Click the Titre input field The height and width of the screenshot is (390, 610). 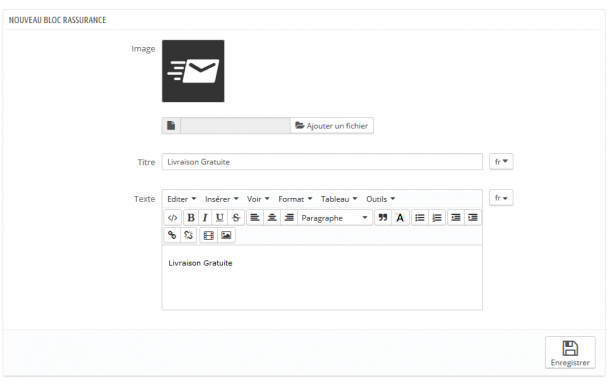322,162
